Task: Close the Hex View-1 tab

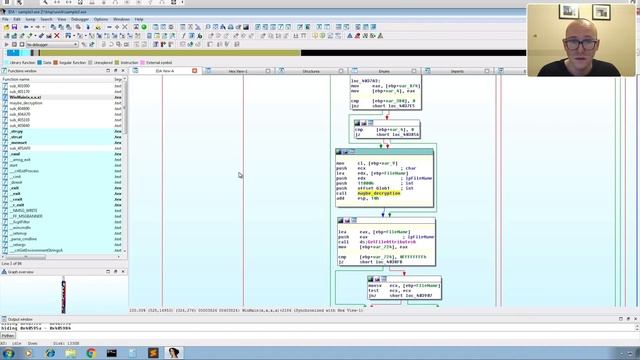Action: [268, 71]
